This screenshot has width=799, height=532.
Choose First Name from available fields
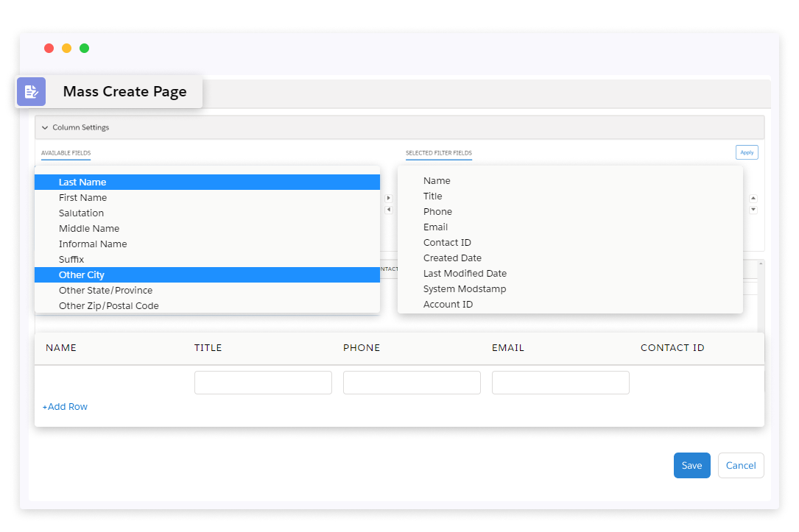(82, 198)
